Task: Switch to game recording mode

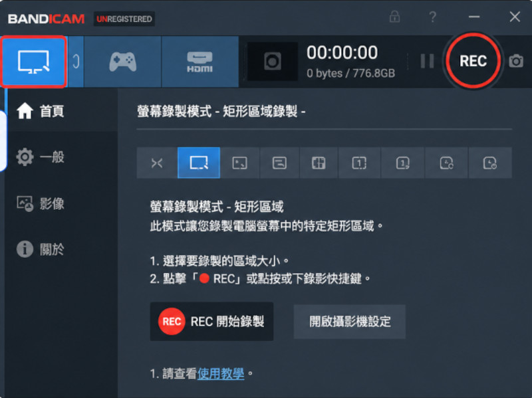Action: [x=122, y=62]
